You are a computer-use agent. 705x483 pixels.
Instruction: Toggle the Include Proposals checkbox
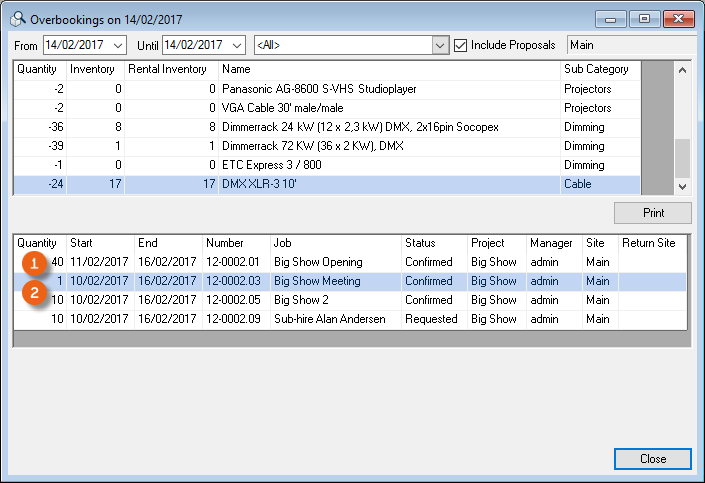460,45
